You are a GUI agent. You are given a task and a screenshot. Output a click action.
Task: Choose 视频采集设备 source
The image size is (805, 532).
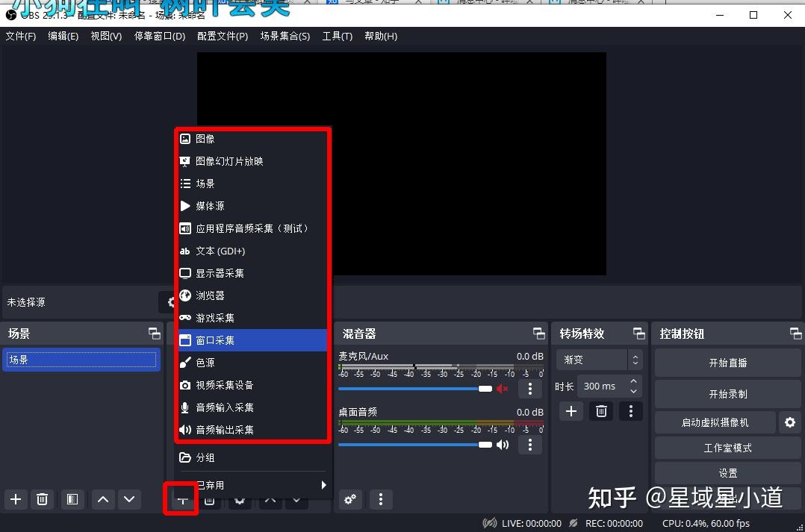[252, 385]
